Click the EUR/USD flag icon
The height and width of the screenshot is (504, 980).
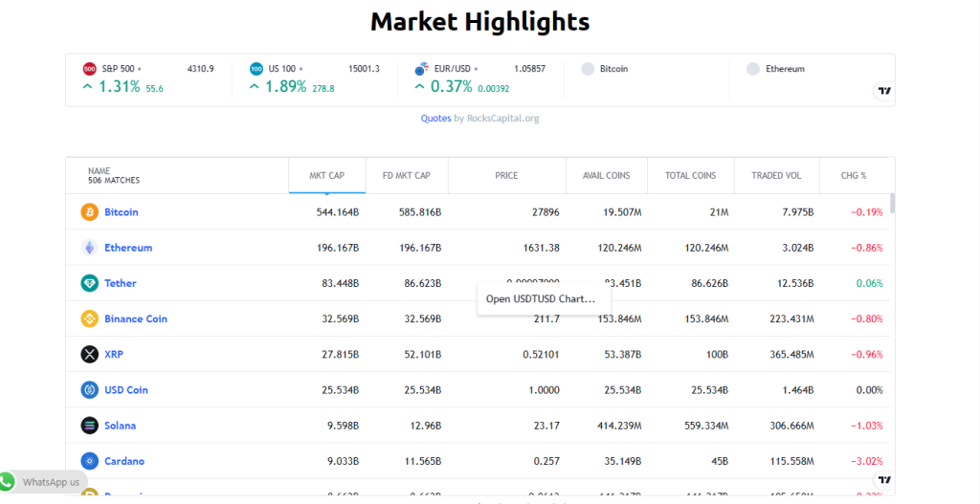(x=422, y=69)
